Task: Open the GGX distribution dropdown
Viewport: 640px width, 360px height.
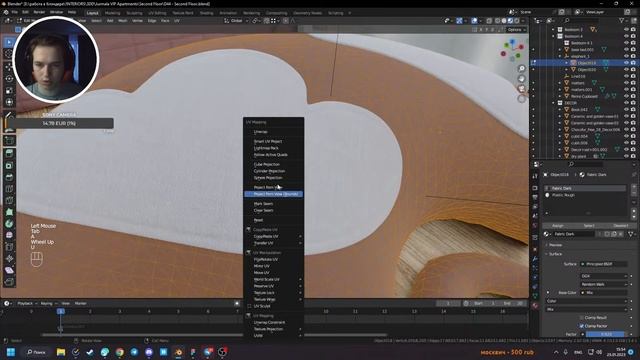Action: tap(603, 276)
